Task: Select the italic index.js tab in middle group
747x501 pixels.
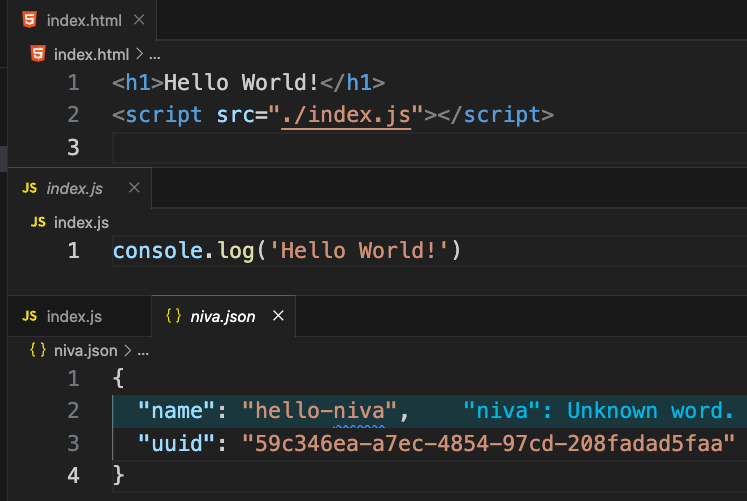Action: coord(80,188)
